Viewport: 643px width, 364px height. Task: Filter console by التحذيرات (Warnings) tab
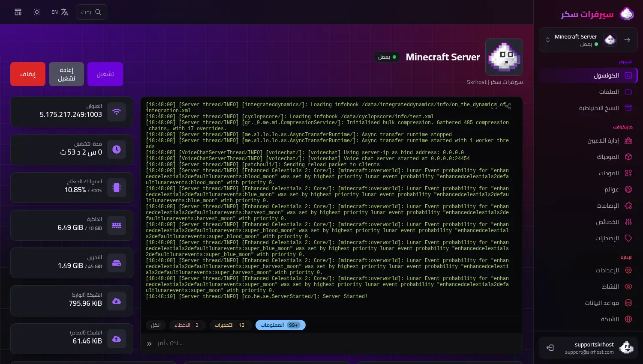[230, 325]
